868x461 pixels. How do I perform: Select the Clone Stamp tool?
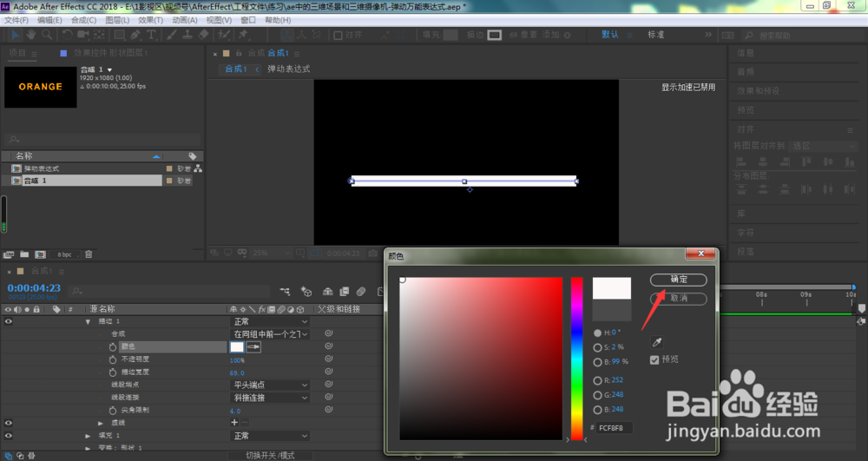coord(187,35)
